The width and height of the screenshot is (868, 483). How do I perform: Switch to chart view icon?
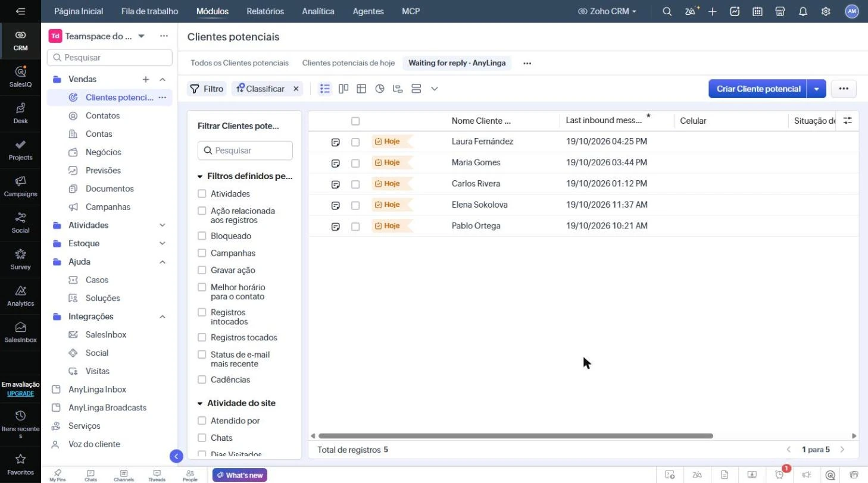tap(380, 89)
